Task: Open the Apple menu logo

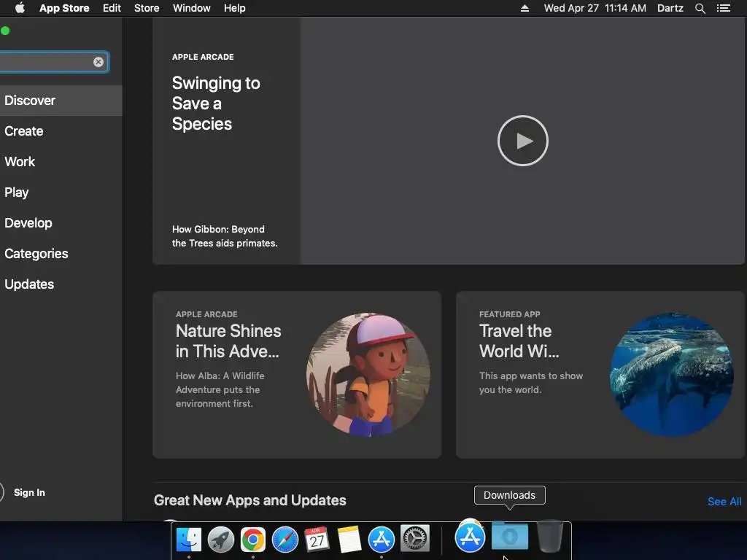Action: [20, 8]
